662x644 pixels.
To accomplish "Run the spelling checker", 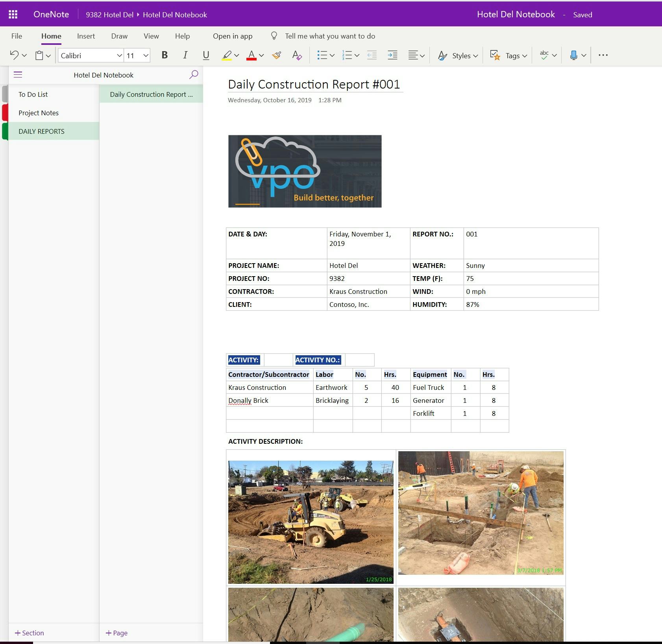I will coord(544,55).
